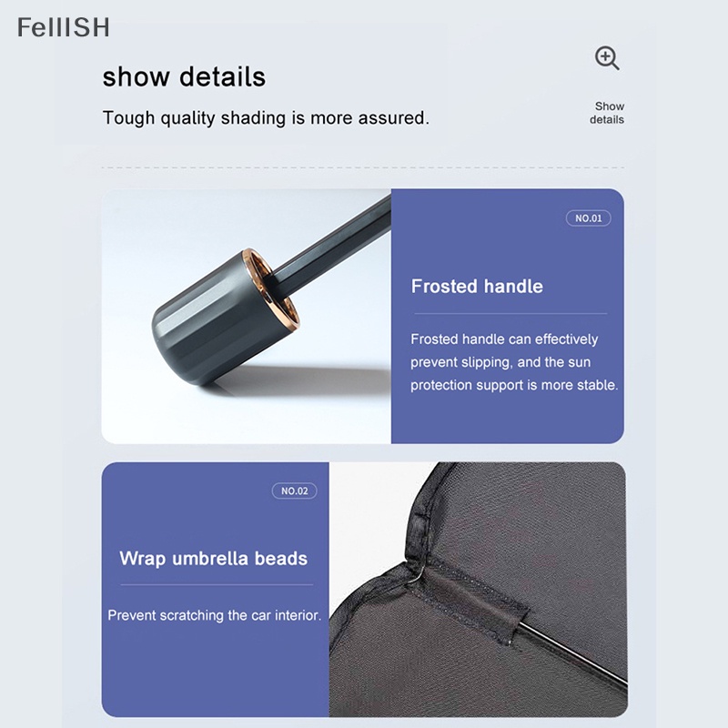Click the FellISH brand watermark

point(64,27)
